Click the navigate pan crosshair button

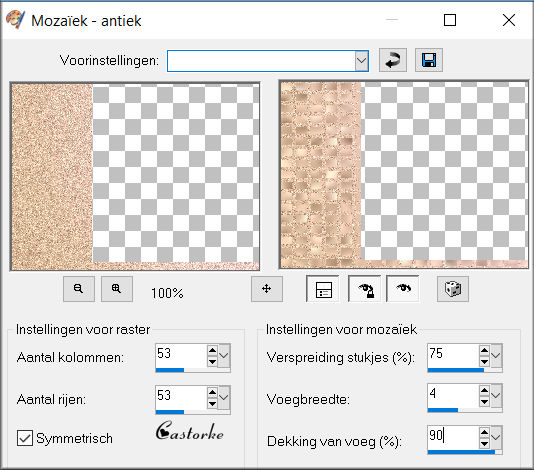[x=267, y=289]
